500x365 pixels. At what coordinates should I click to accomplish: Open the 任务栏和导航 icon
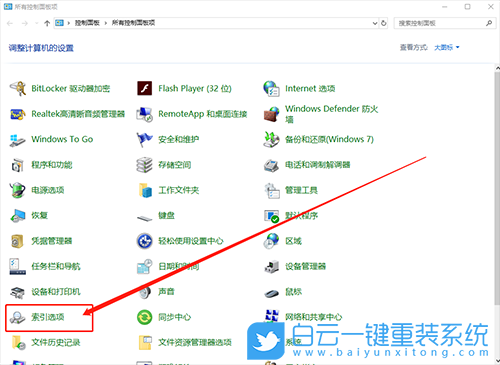click(x=18, y=266)
